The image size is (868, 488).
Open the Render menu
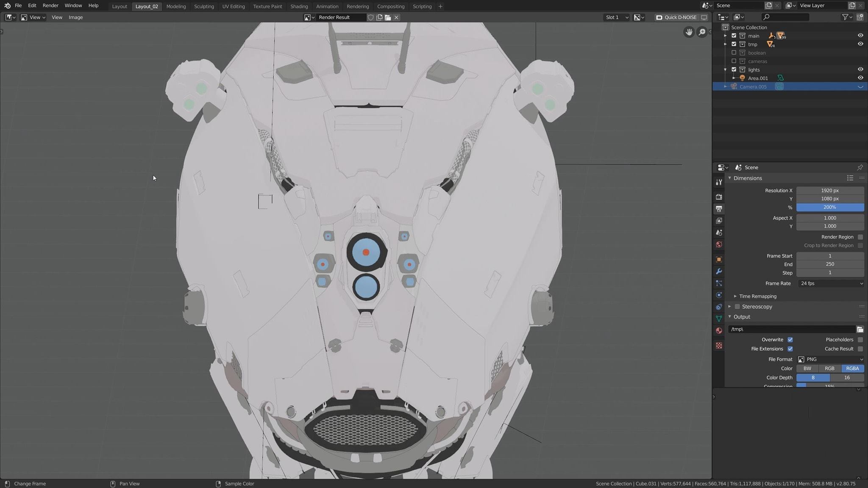pos(50,6)
